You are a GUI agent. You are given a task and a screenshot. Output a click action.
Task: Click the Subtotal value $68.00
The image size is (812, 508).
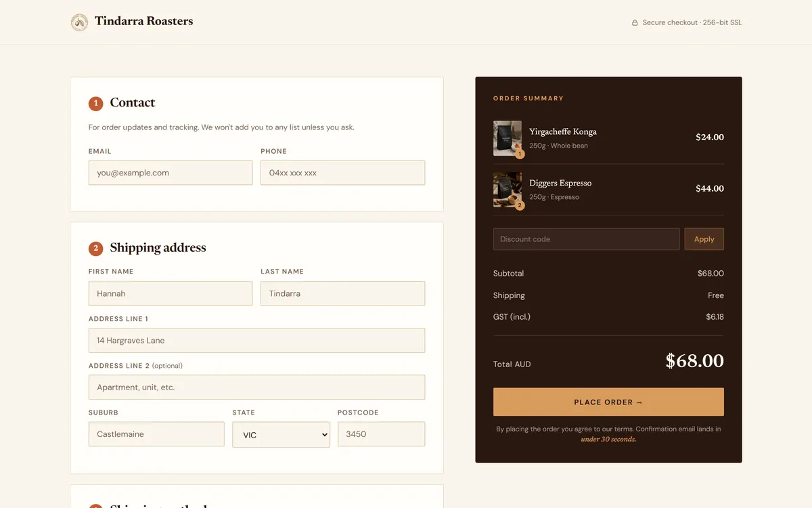pos(710,274)
